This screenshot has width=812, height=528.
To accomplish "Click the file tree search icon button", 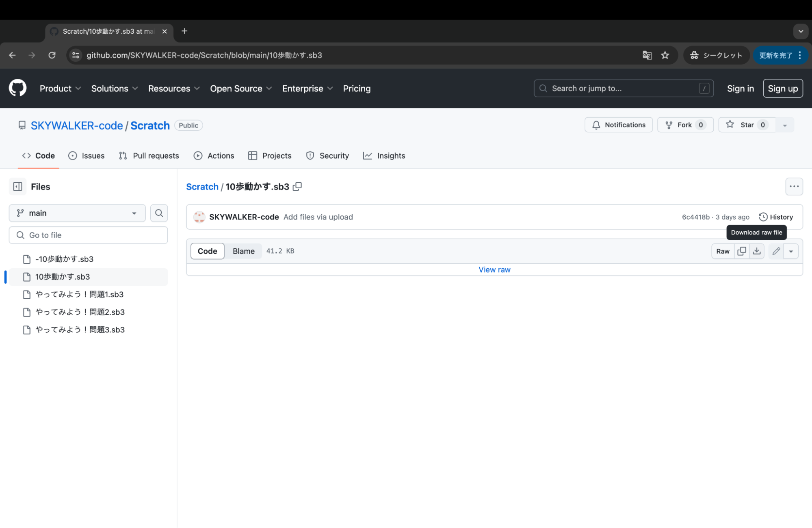I will [x=159, y=213].
